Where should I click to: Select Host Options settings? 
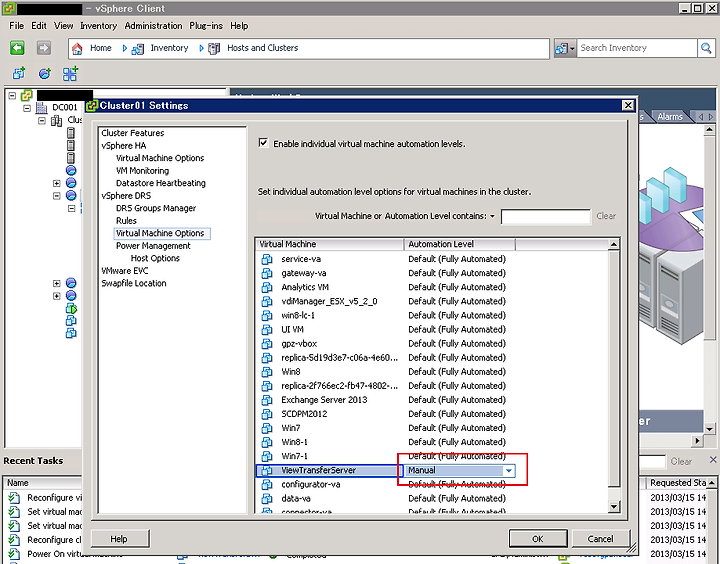tap(155, 259)
